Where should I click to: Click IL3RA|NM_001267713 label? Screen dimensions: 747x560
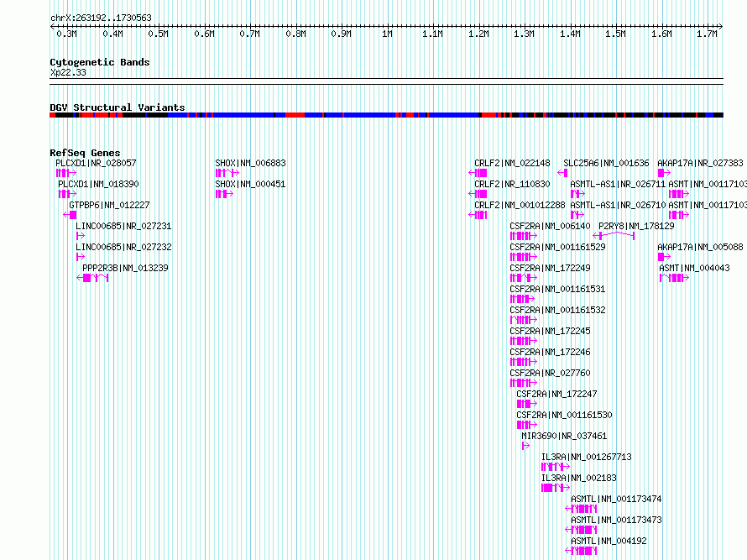587,457
